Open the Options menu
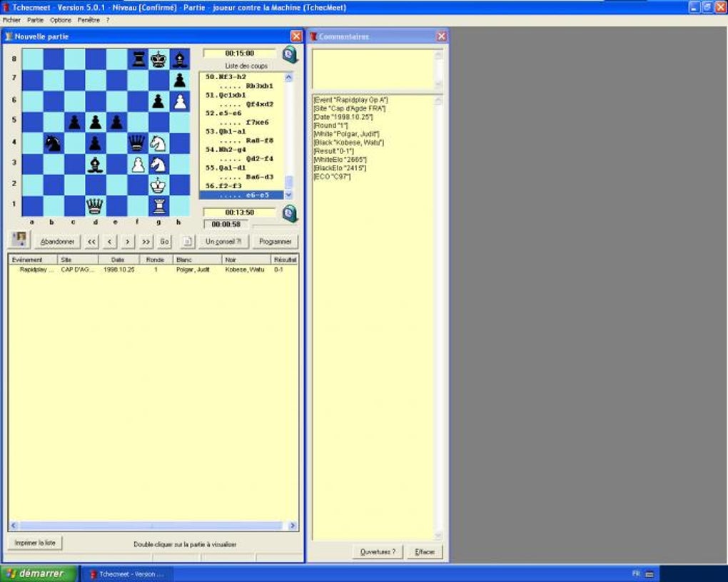This screenshot has height=582, width=728. pyautogui.click(x=61, y=20)
